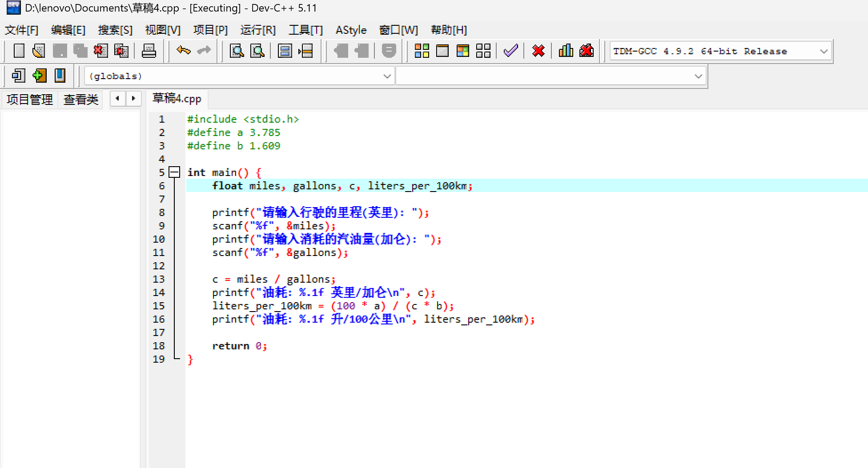868x468 pixels.
Task: Click the right tab-scroll arrow button
Action: point(133,99)
